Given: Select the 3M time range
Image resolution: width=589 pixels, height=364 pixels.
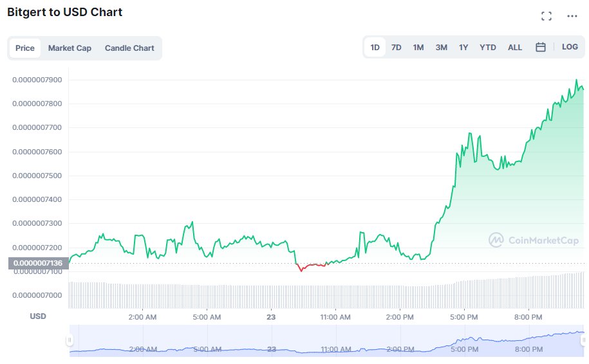Looking at the screenshot, I should click(x=442, y=48).
